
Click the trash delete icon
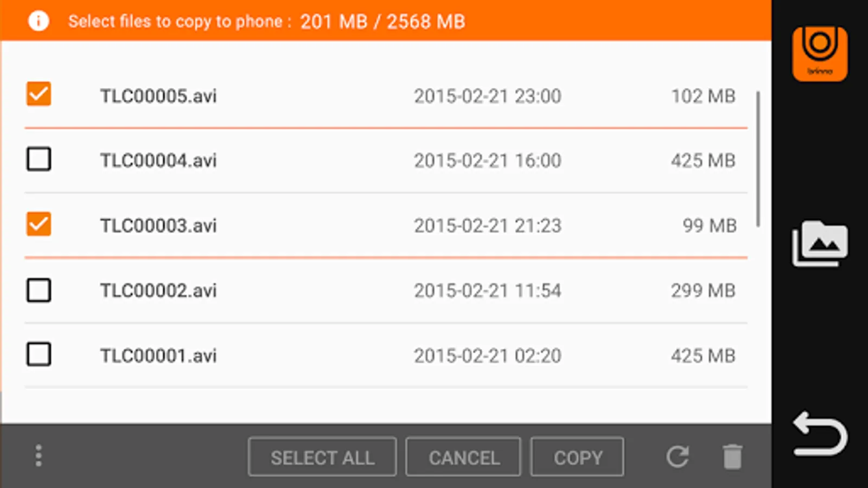[x=732, y=457]
